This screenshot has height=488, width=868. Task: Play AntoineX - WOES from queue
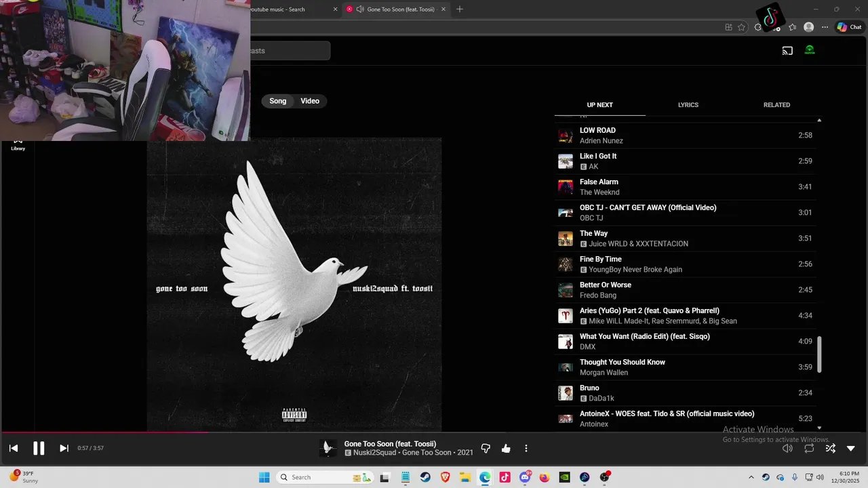click(685, 419)
